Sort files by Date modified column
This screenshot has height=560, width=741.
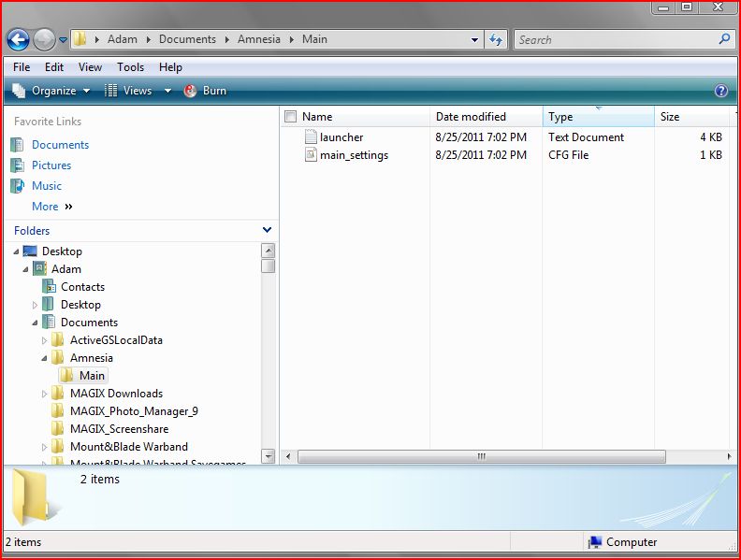pyautogui.click(x=471, y=117)
